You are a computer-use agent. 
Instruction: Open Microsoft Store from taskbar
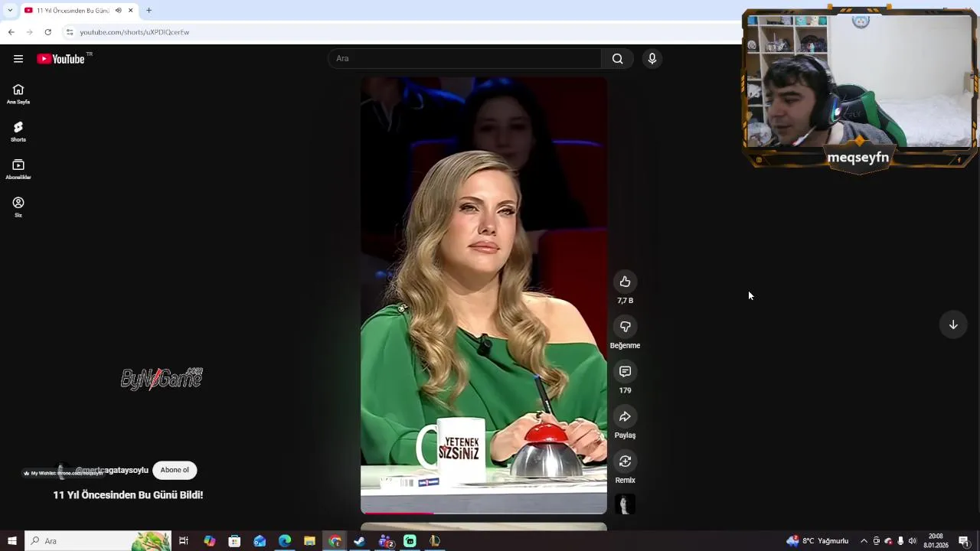234,541
